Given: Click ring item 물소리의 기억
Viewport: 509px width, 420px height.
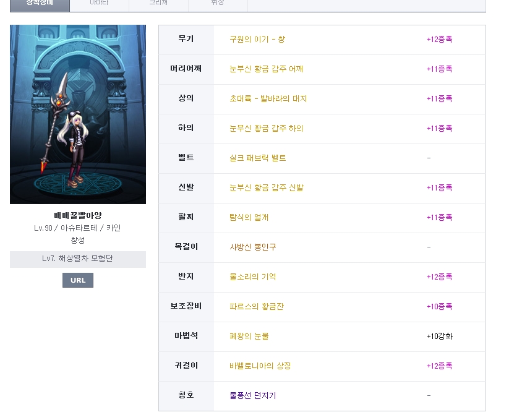Looking at the screenshot, I should click(252, 277).
